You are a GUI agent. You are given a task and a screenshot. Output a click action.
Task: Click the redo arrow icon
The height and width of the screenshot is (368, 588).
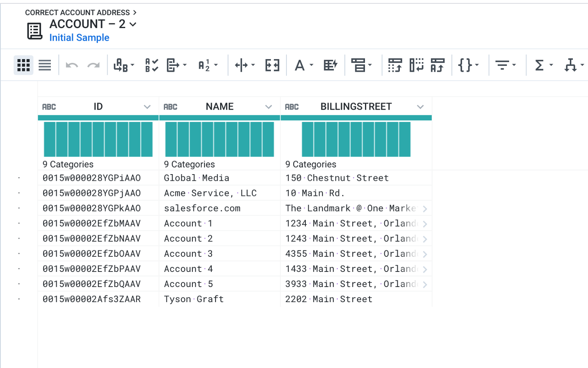click(93, 65)
